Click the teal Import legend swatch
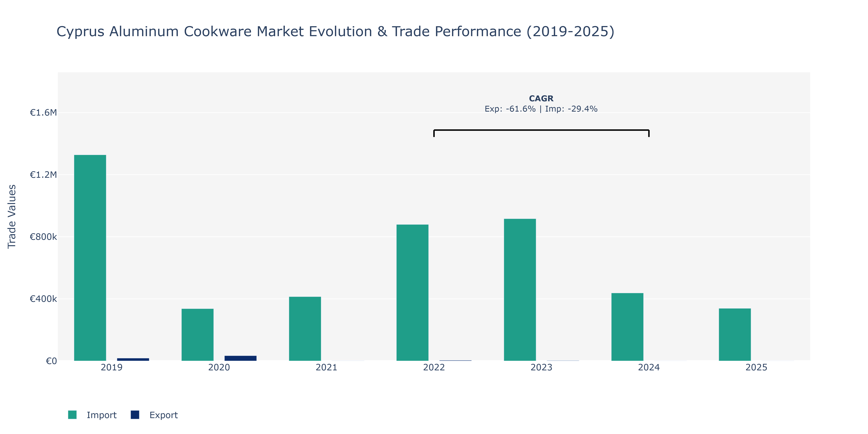The height and width of the screenshot is (434, 868). (72, 415)
